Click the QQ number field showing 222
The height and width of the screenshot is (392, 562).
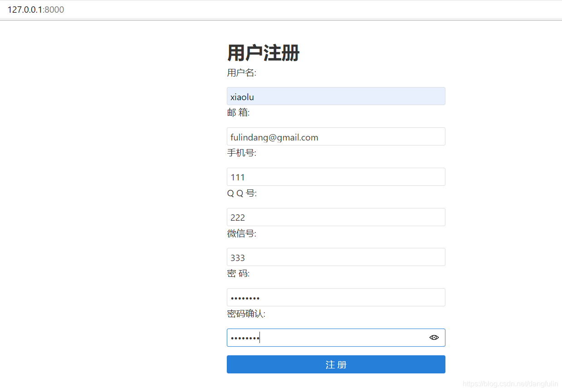point(336,218)
